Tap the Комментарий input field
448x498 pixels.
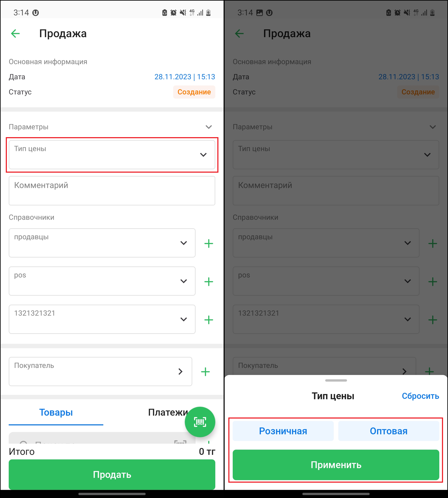[x=112, y=191]
